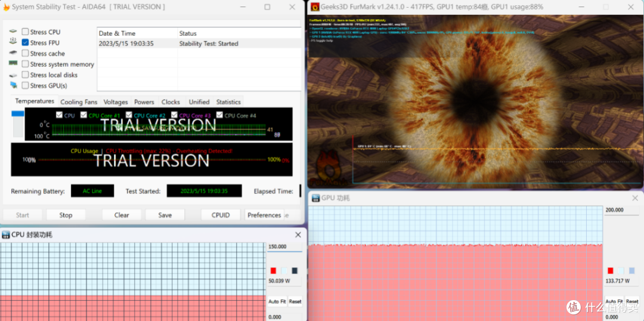Select the Stability Test: Started log row
Viewport: 644px width, 321px height.
click(x=199, y=44)
